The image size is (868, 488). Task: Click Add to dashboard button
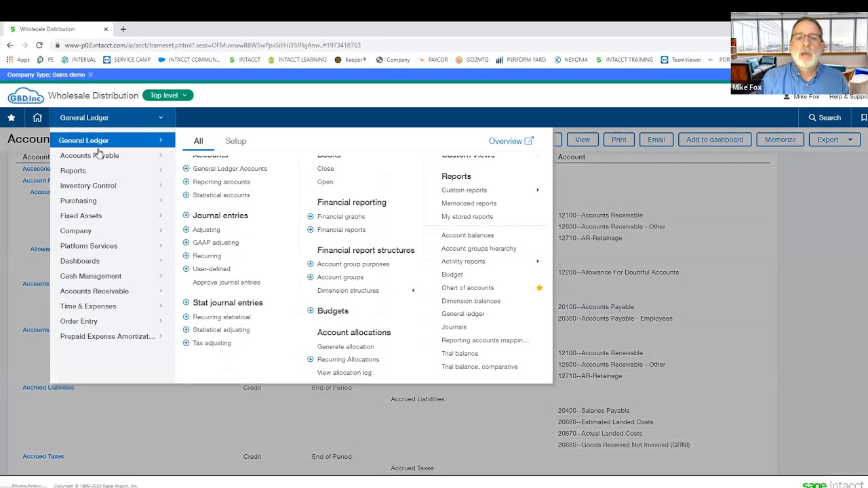tap(715, 140)
